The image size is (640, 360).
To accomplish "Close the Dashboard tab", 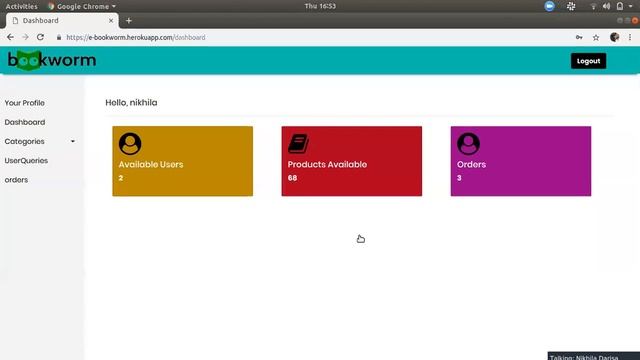I will [x=111, y=20].
